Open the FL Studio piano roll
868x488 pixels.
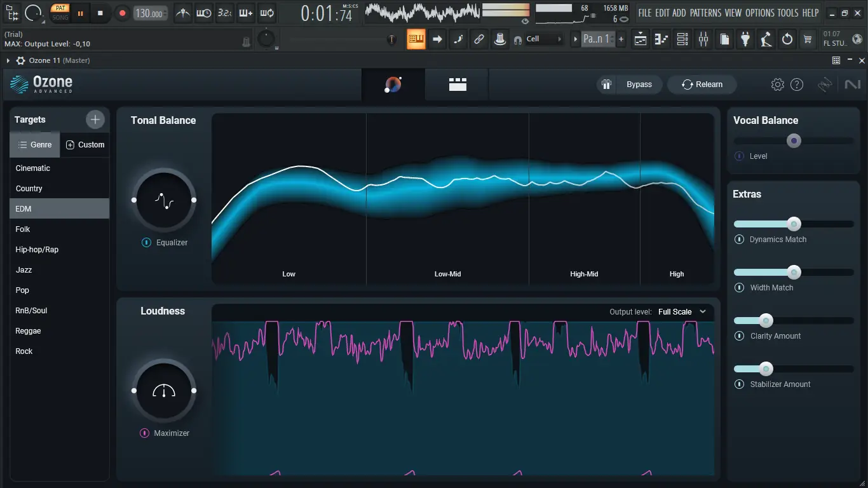click(x=661, y=39)
